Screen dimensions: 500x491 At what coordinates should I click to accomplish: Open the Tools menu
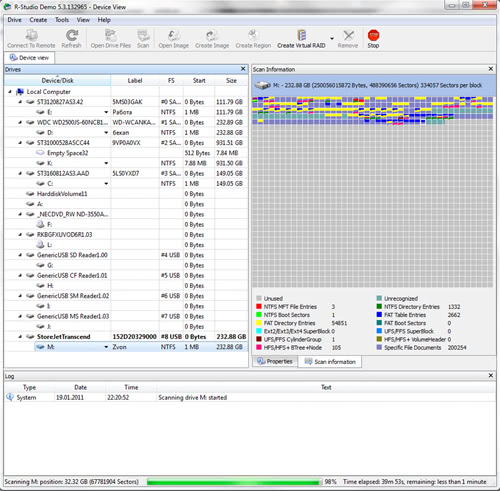coord(62,20)
